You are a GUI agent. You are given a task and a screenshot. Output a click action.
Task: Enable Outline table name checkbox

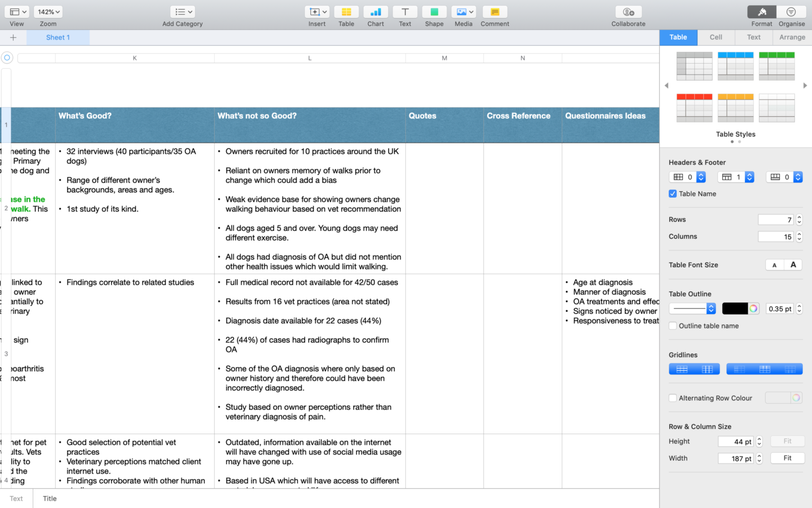(673, 326)
